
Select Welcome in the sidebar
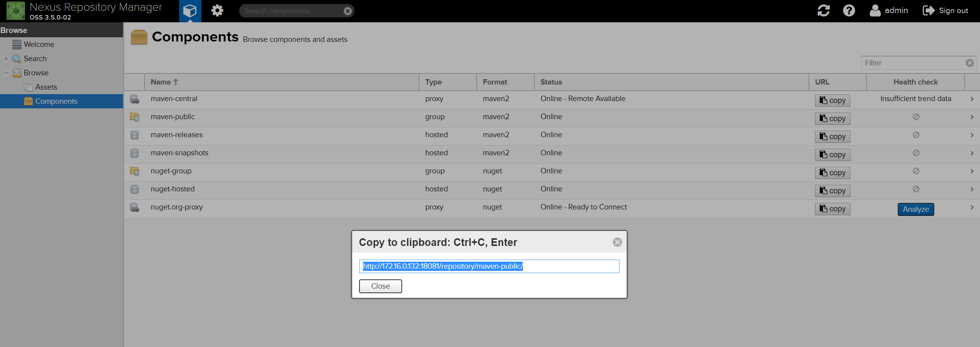pyautogui.click(x=39, y=45)
